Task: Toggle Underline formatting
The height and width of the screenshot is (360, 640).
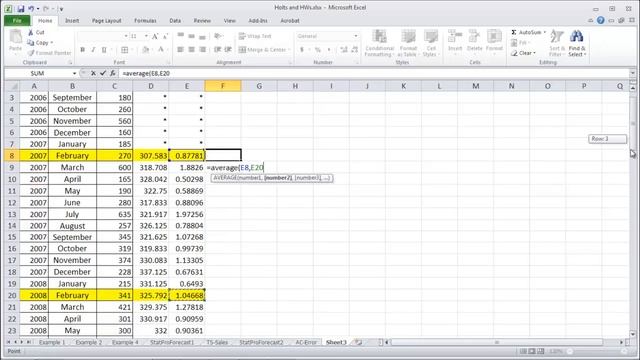Action: pos(104,50)
